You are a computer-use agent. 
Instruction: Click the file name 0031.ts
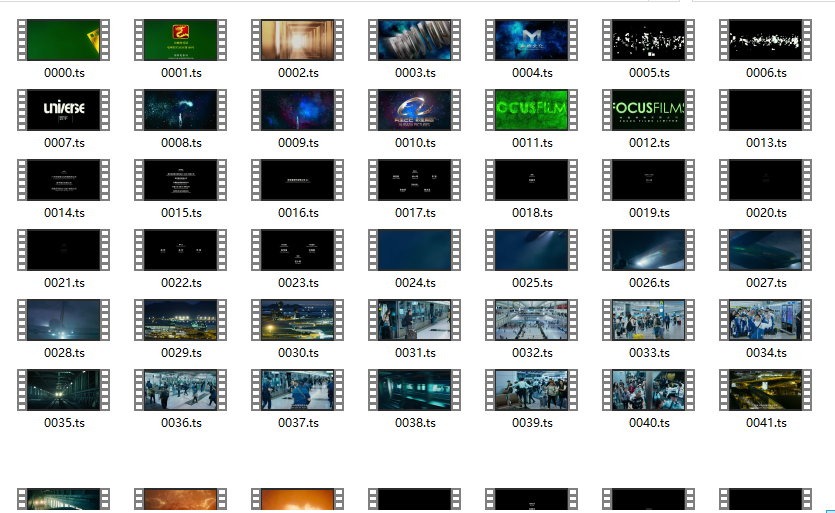(x=415, y=353)
